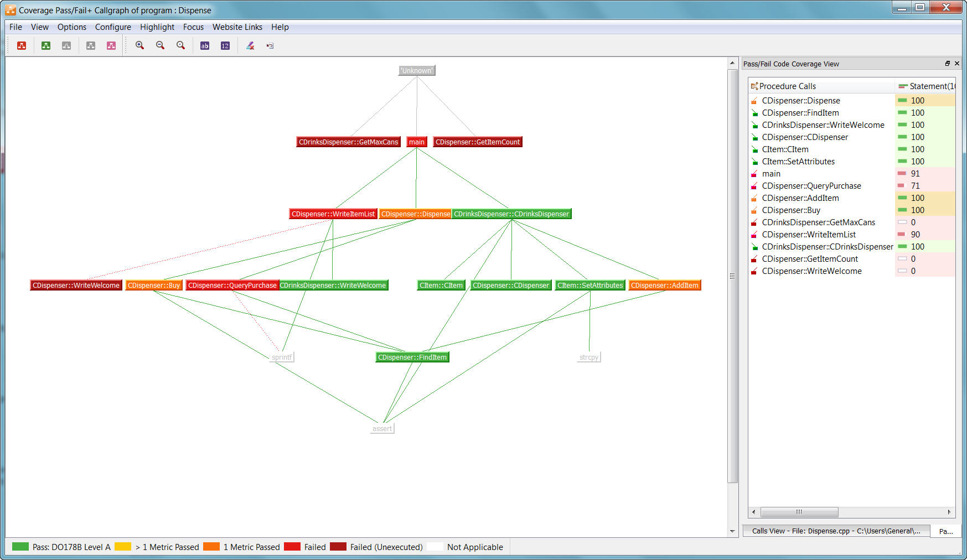
Task: Open the Highlight menu
Action: point(157,27)
